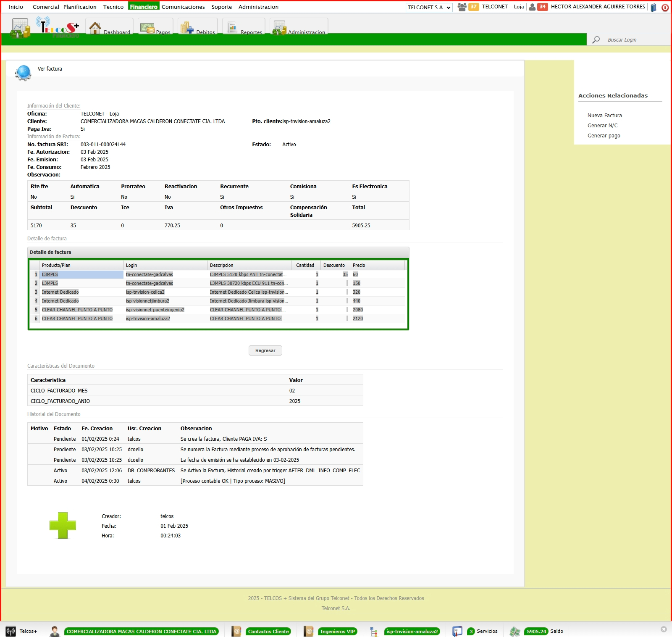Open the TELCONET S.A. company dropdown

(x=429, y=7)
